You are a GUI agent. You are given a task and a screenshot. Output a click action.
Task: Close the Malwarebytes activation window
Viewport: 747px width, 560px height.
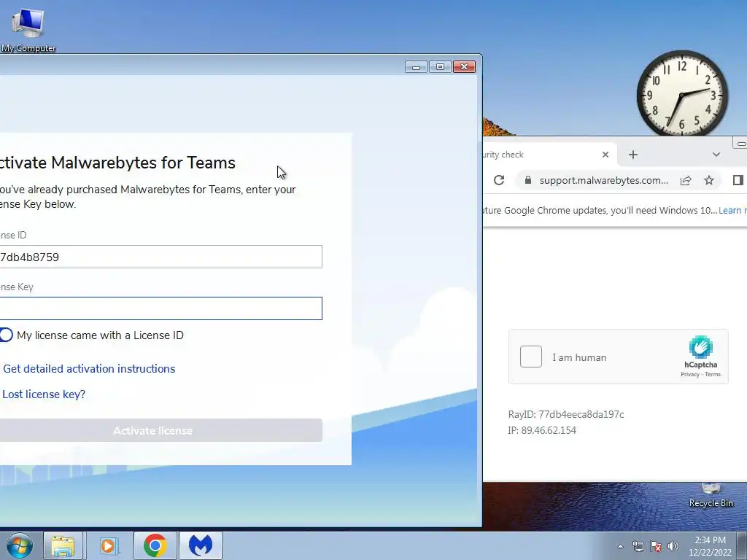tap(464, 66)
